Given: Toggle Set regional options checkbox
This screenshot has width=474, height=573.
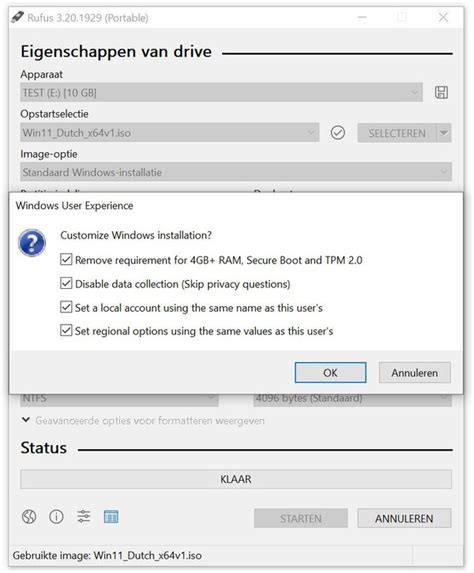Looking at the screenshot, I should click(x=66, y=331).
